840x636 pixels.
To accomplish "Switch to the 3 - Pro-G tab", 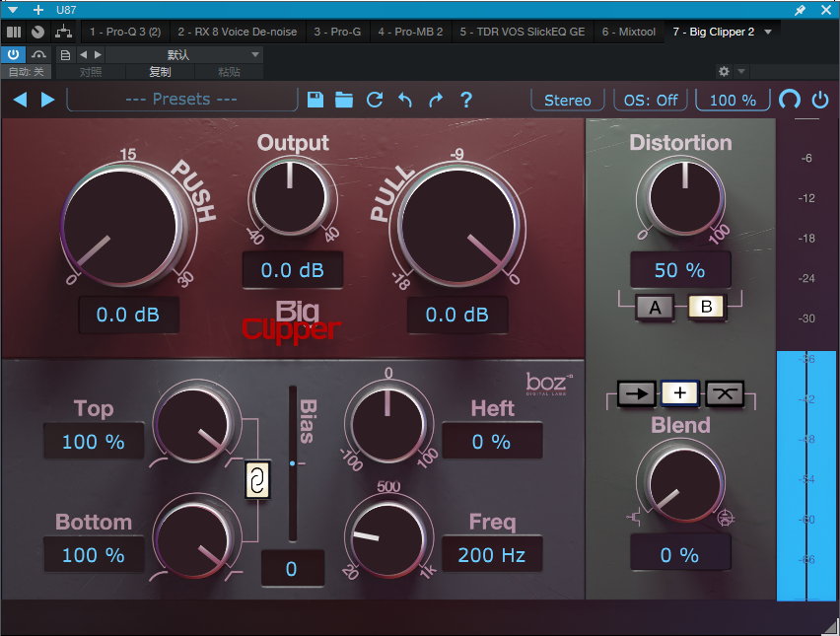I will point(337,32).
